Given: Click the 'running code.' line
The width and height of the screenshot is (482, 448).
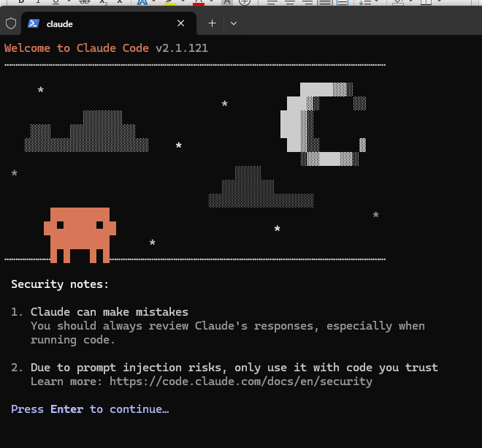Looking at the screenshot, I should pyautogui.click(x=73, y=340).
